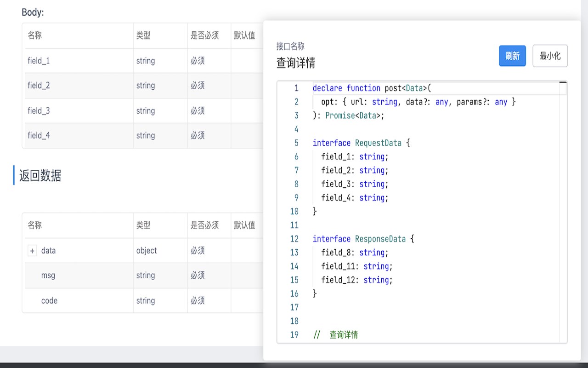Click the 查询详情 interface name title
This screenshot has height=368, width=588.
(x=296, y=63)
